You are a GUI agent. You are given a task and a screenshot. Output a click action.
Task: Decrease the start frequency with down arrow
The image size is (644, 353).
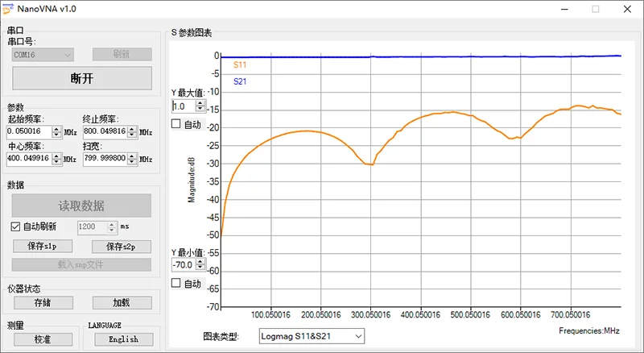click(56, 135)
